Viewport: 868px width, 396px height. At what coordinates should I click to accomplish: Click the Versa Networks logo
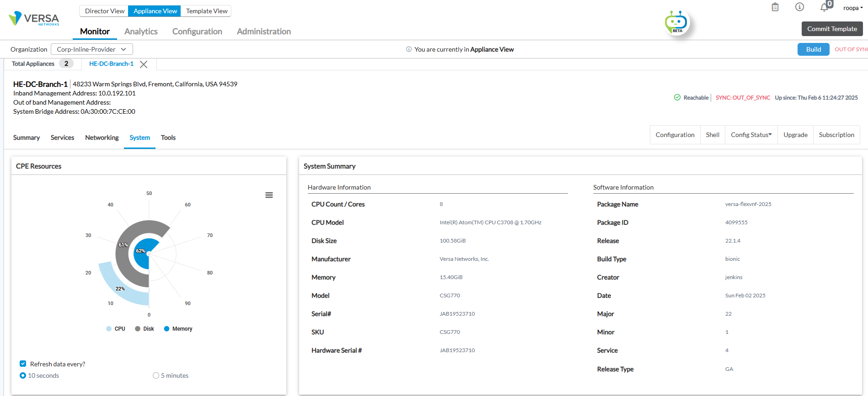[34, 19]
